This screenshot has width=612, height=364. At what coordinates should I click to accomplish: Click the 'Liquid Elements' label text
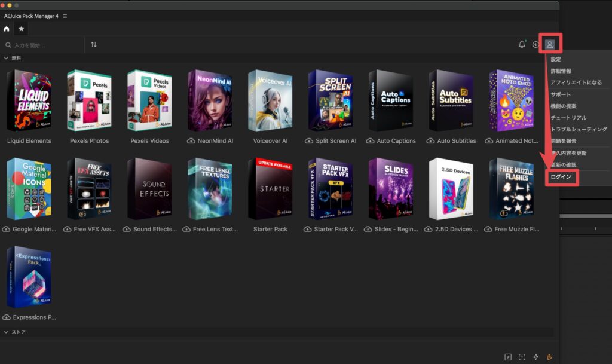click(29, 141)
